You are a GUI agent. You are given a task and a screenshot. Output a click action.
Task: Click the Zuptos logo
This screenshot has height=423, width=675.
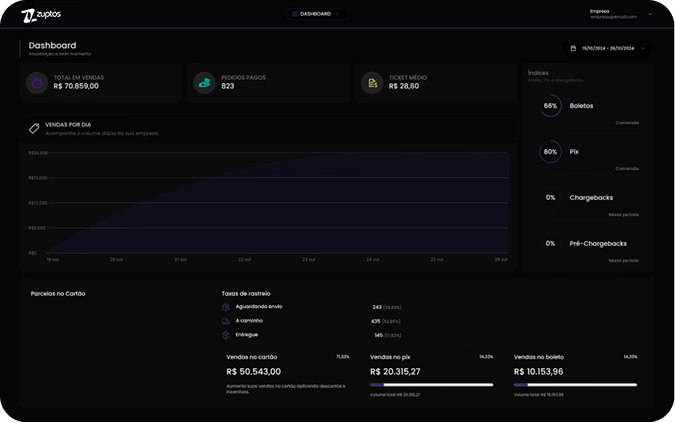(x=41, y=15)
